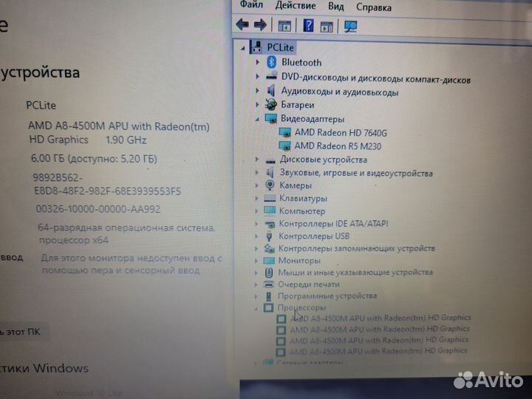Screen dimensions: 532x399
Task: Open the Действие menu
Action: tap(295, 5)
